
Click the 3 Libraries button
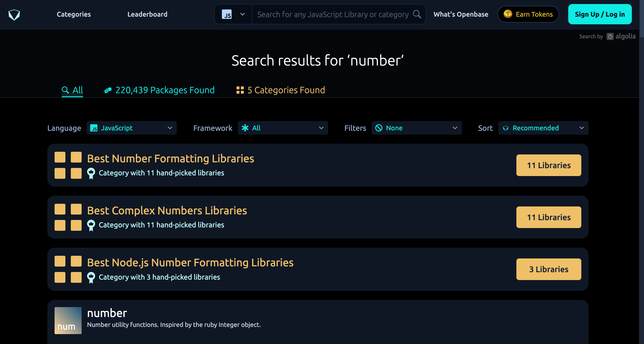[x=548, y=269]
